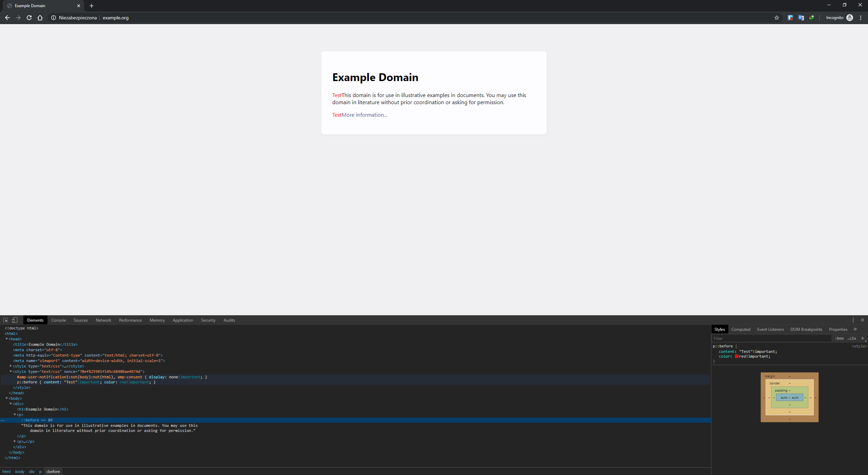868x475 pixels.
Task: Click the ad blocker extension icon
Action: 790,18
